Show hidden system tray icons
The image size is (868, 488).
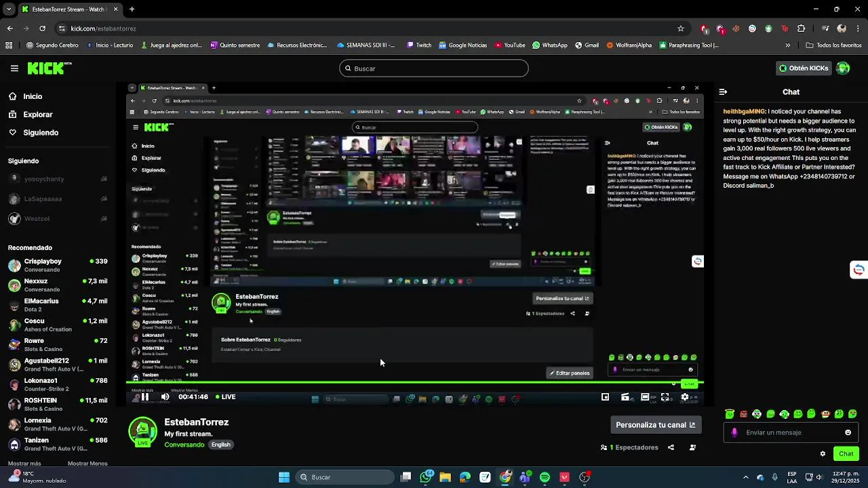click(746, 477)
